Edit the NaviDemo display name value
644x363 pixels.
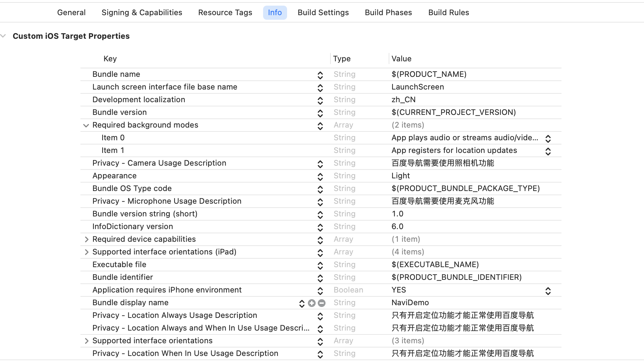(410, 303)
